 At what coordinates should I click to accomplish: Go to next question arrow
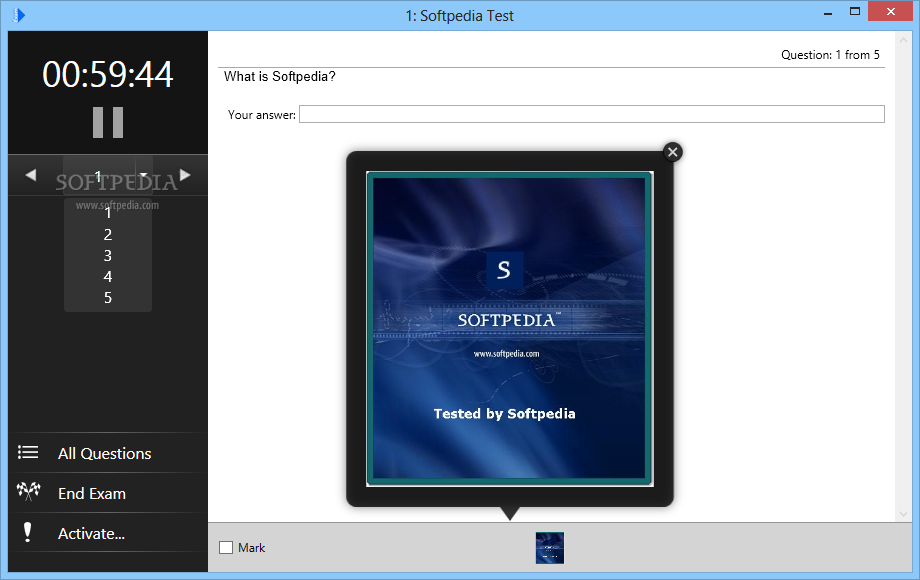click(x=185, y=175)
